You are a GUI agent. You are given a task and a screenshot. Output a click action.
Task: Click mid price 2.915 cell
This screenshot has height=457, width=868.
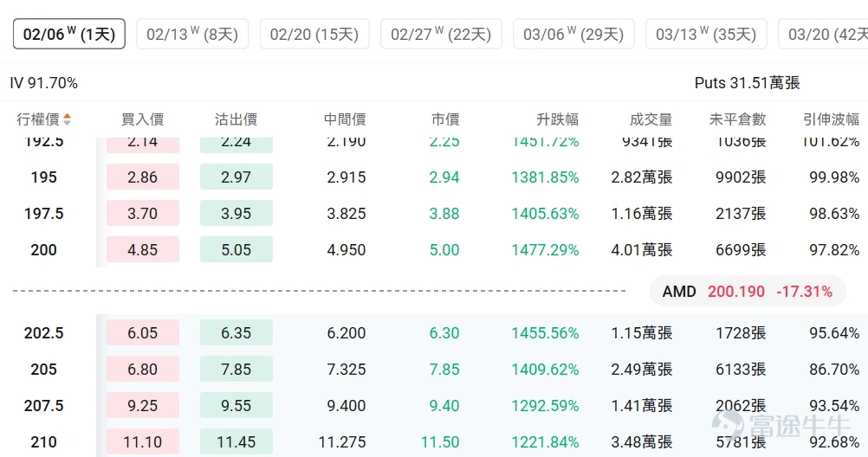coord(346,177)
